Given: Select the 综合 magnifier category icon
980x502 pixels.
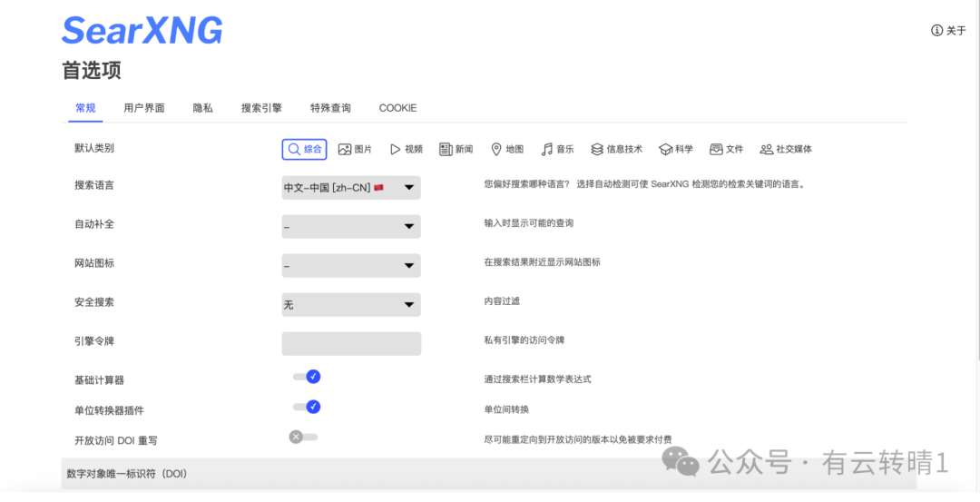Looking at the screenshot, I should pos(294,150).
